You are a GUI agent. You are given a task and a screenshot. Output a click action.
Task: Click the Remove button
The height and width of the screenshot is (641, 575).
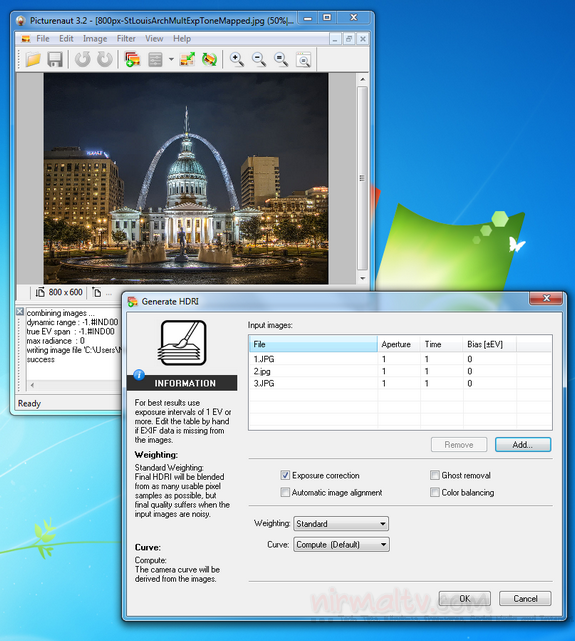[x=459, y=445]
